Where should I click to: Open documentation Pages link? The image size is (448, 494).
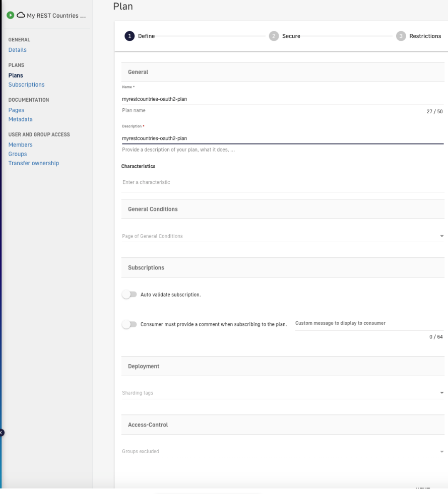click(16, 110)
